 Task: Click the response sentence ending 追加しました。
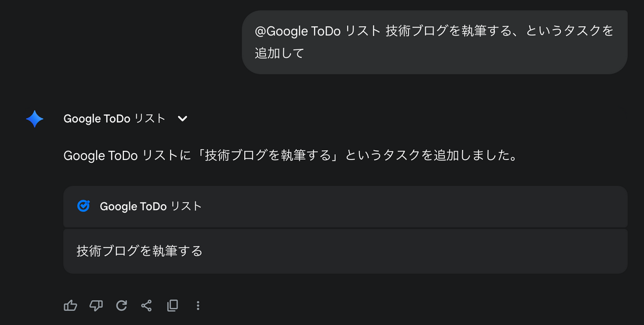[x=290, y=156]
